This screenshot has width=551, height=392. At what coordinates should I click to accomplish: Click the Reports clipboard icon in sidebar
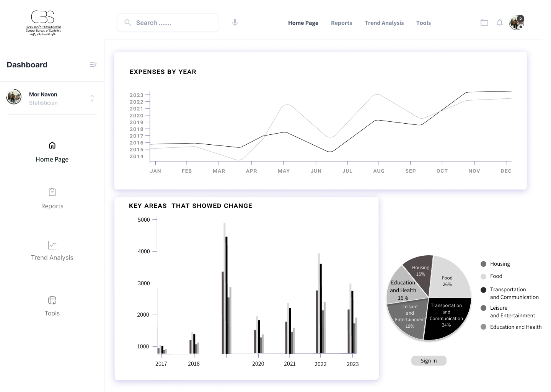pyautogui.click(x=52, y=192)
